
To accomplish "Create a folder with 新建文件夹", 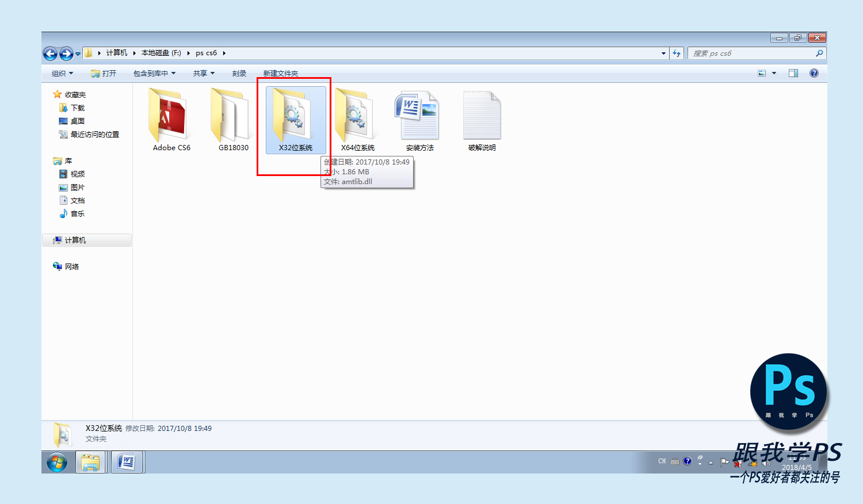I will (x=281, y=73).
